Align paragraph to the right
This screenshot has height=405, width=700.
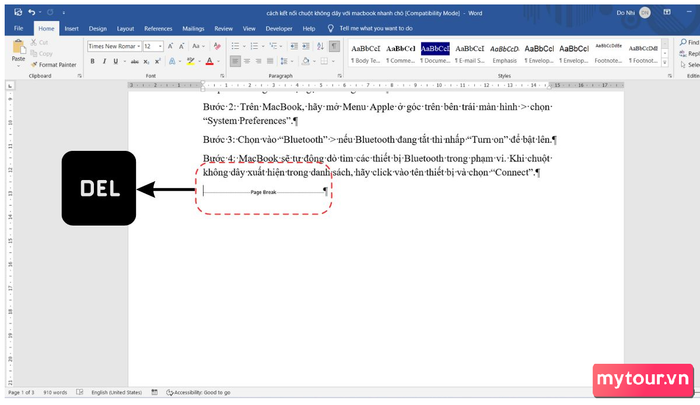[258, 61]
